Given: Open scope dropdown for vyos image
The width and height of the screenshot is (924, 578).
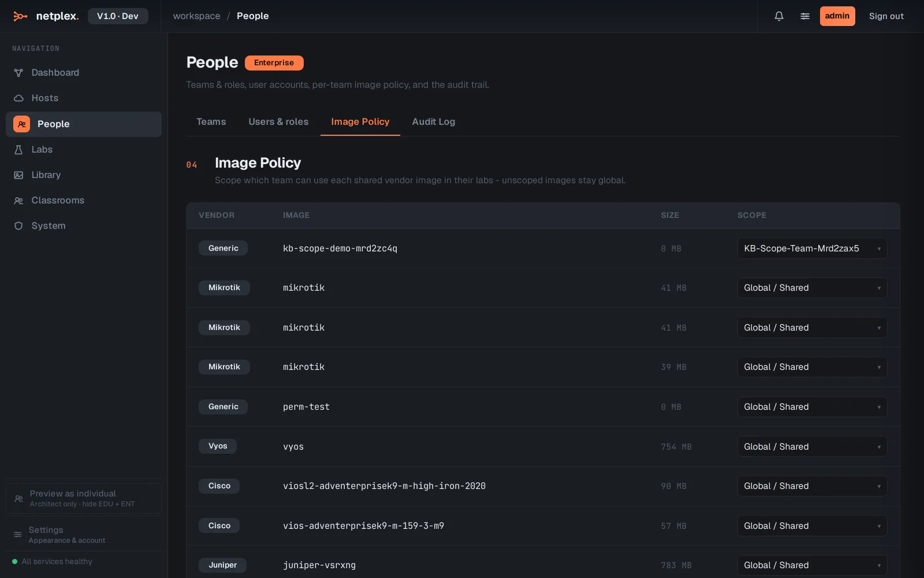Looking at the screenshot, I should (x=812, y=447).
